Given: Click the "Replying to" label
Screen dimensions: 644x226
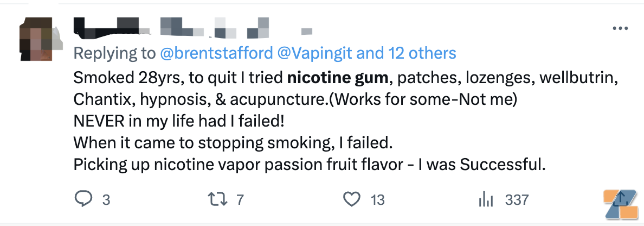Looking at the screenshot, I should (115, 53).
